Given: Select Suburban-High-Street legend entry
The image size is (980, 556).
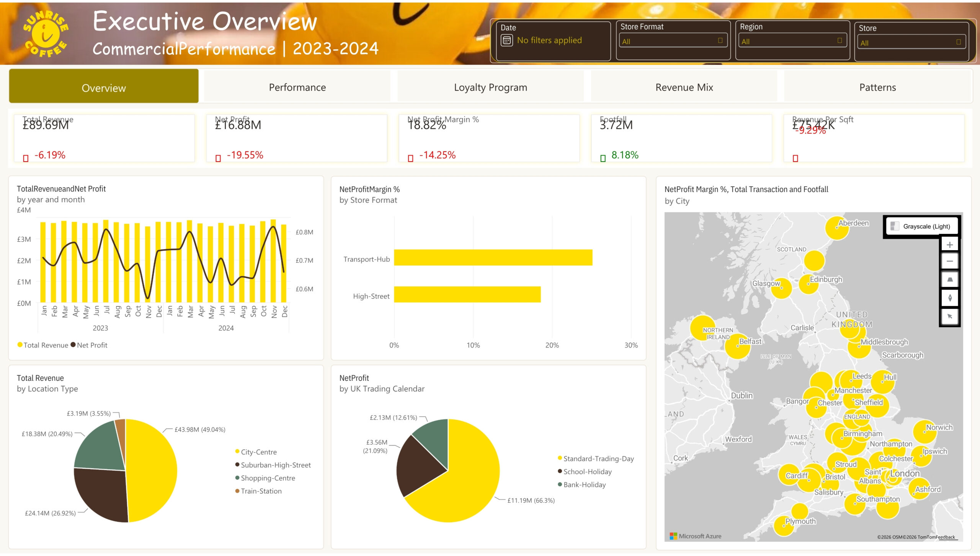Looking at the screenshot, I should pyautogui.click(x=273, y=465).
